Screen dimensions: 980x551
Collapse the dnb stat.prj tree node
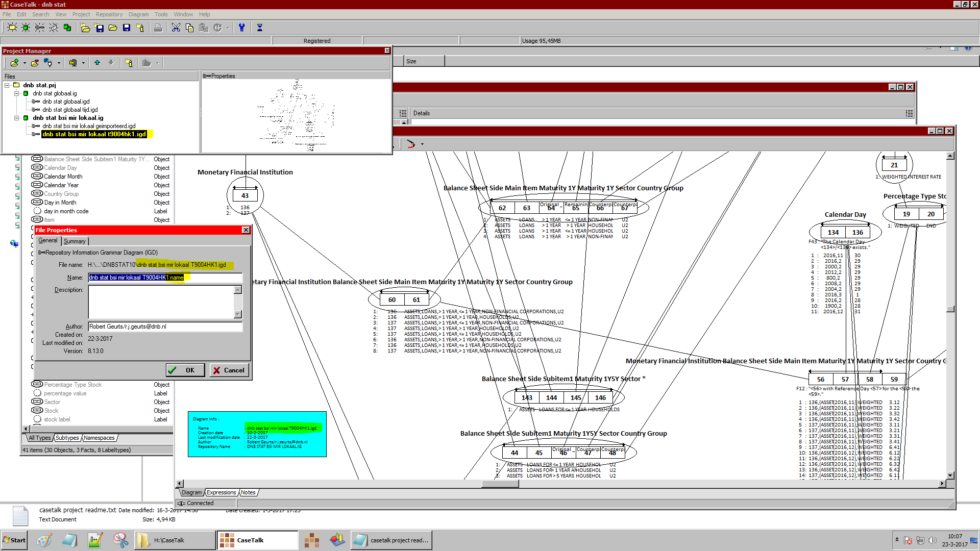pos(7,85)
